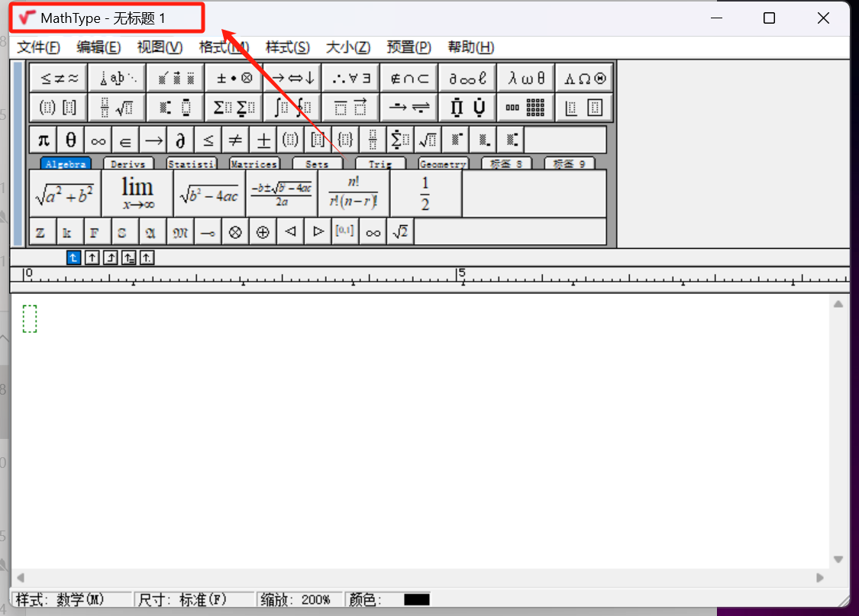Insert the partial derivative symbol ∂

180,140
